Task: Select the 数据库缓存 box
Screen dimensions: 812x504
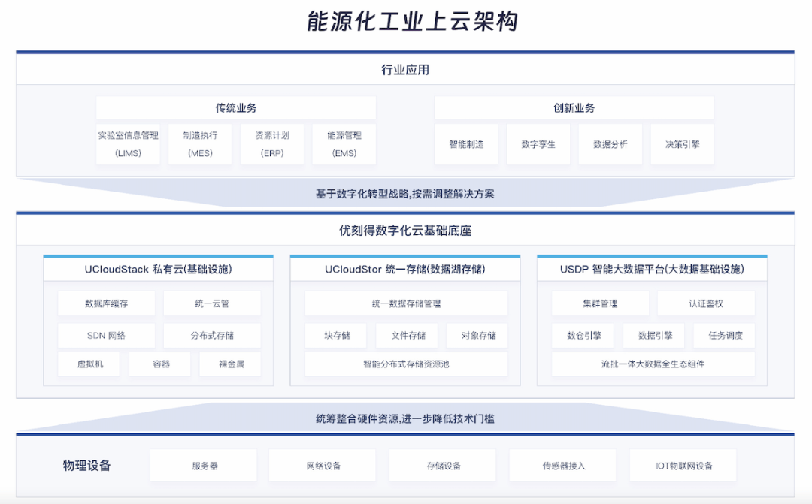Action: pos(106,303)
